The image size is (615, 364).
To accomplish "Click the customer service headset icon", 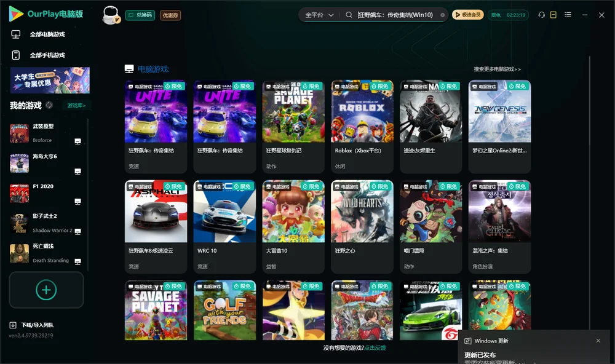I will (542, 15).
